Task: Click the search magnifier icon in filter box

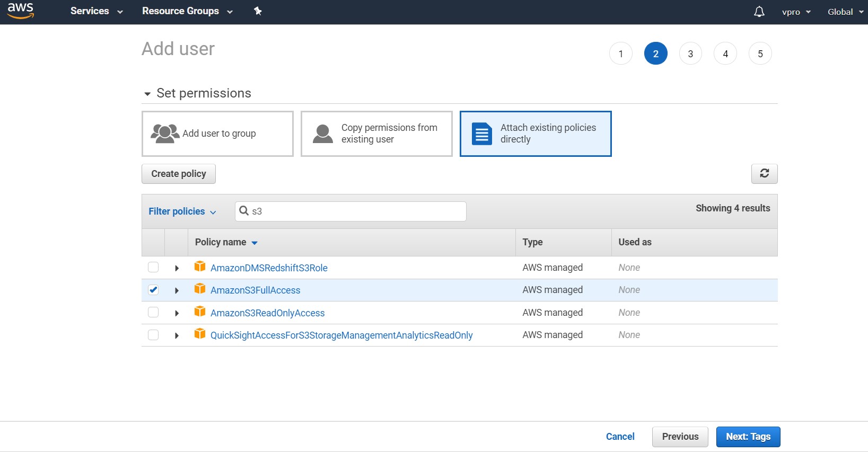Action: pyautogui.click(x=244, y=211)
